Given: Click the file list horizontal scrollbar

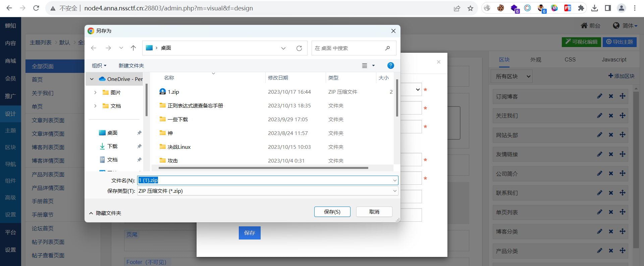Looking at the screenshot, I should click(x=263, y=168).
